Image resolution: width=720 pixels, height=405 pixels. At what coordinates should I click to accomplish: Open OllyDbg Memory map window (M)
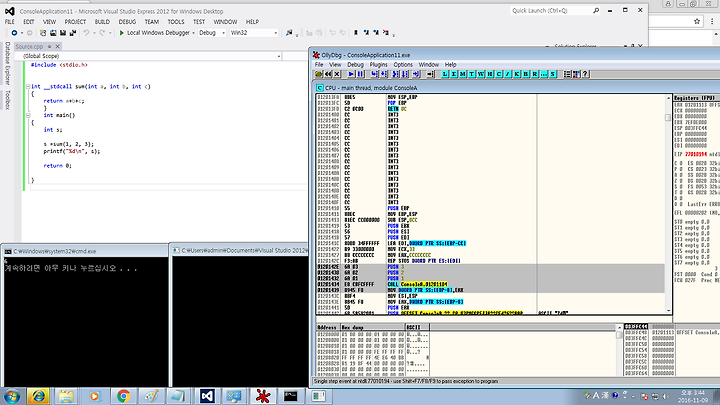coord(462,74)
